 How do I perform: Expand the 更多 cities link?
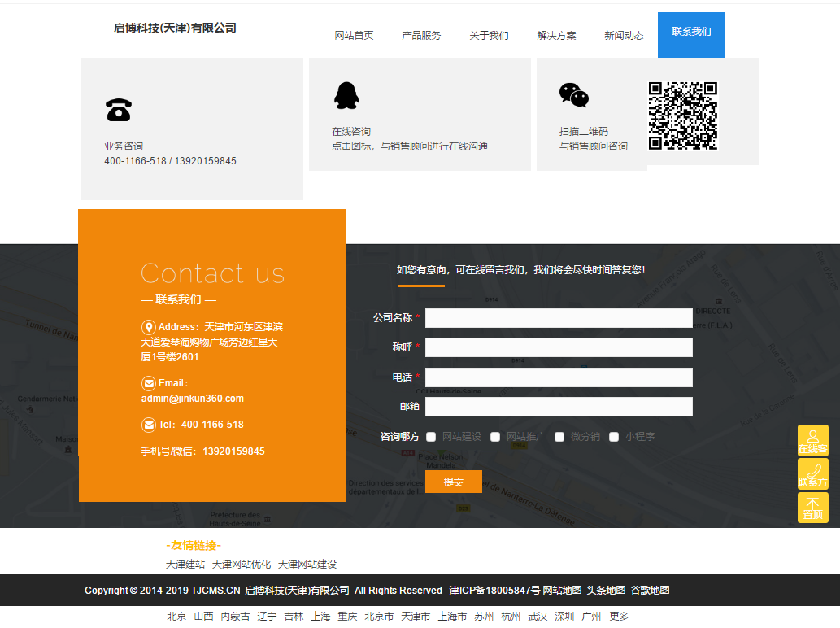click(619, 617)
